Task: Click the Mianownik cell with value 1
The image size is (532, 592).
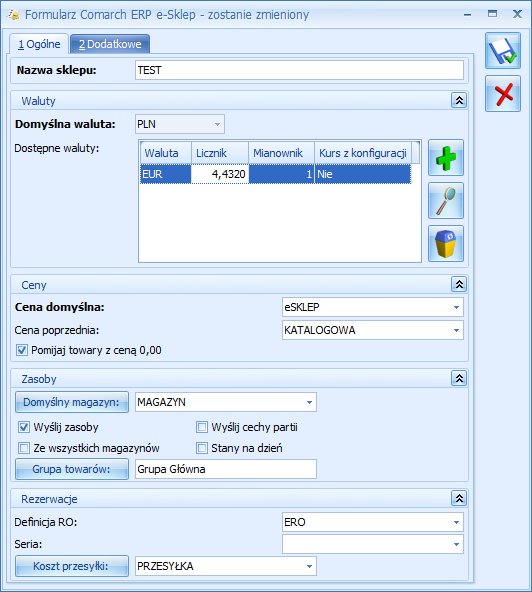Action: point(281,174)
